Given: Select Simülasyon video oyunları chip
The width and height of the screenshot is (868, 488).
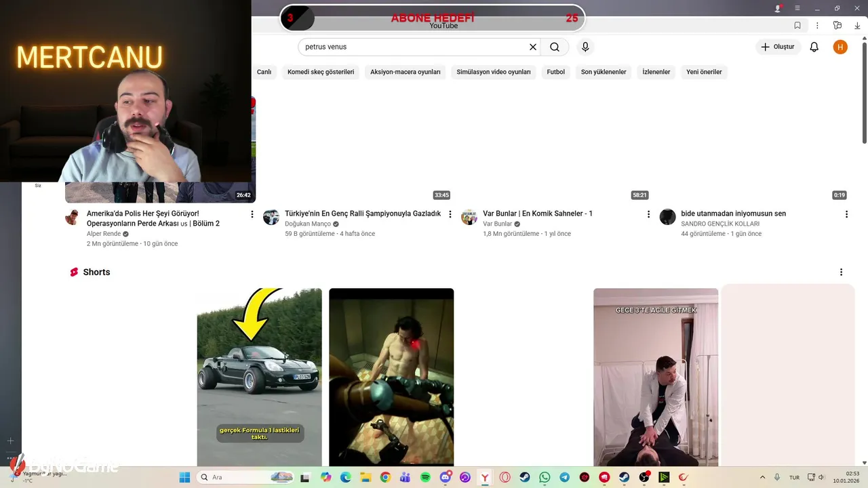Looking at the screenshot, I should click(494, 72).
